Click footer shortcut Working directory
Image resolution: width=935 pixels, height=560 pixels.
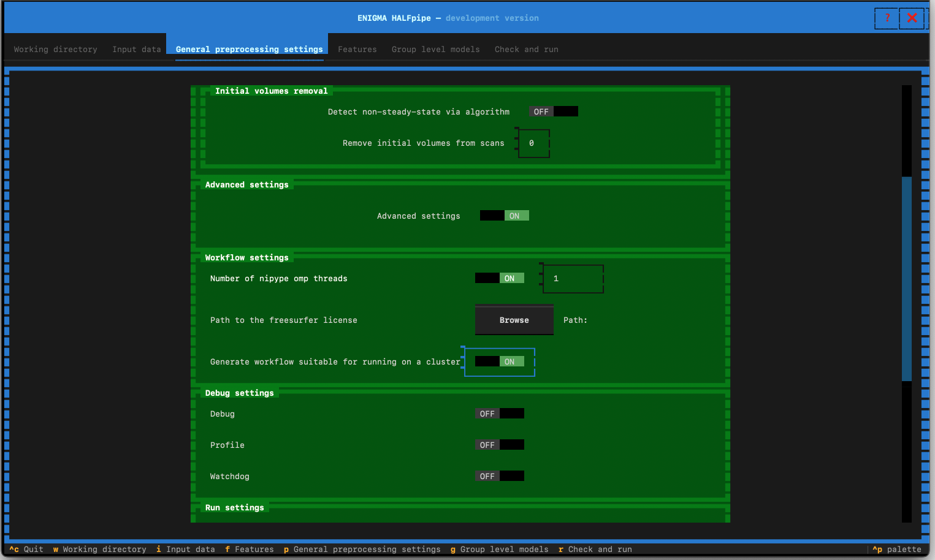[100, 549]
